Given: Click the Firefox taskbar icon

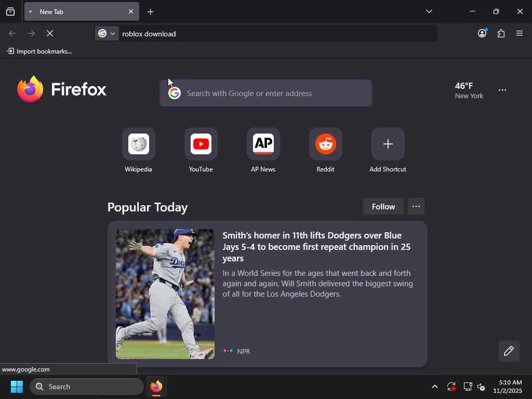Looking at the screenshot, I should (156, 387).
